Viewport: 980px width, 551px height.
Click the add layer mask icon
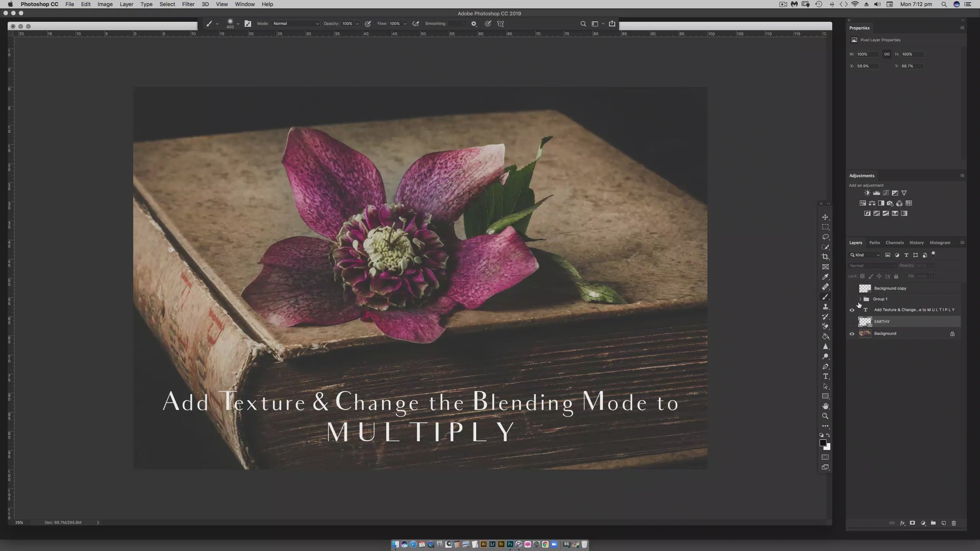(913, 523)
